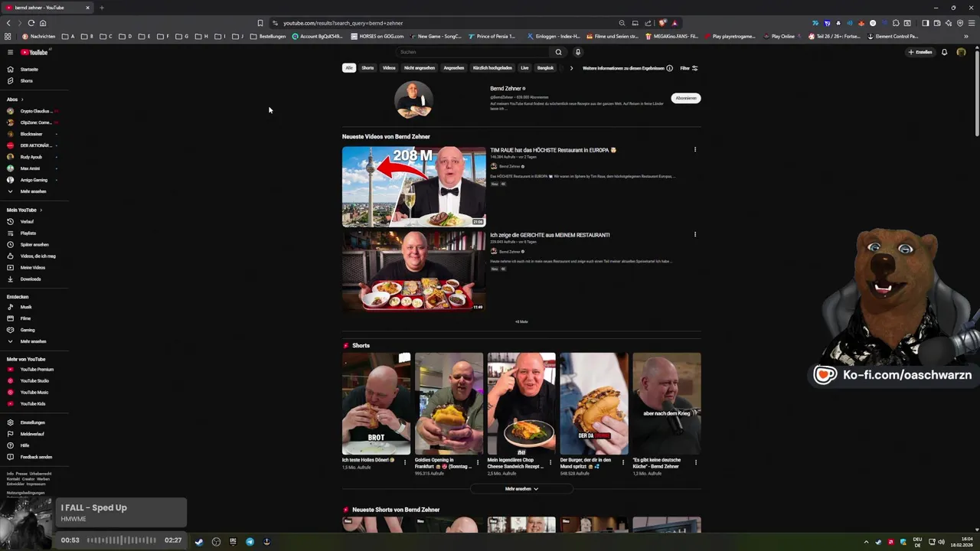
Task: Select the Nicht angesehen chip
Action: tap(420, 68)
